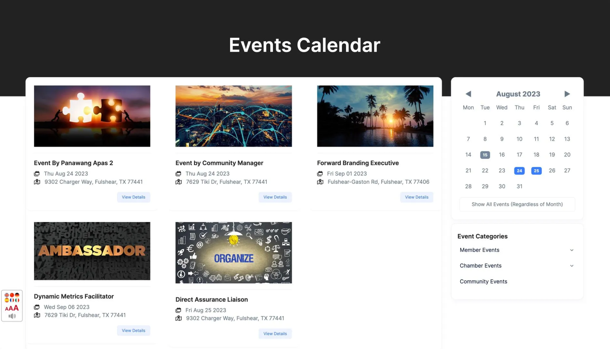View Details for Direct Assurance Liaison
610x364 pixels.
[275, 334]
